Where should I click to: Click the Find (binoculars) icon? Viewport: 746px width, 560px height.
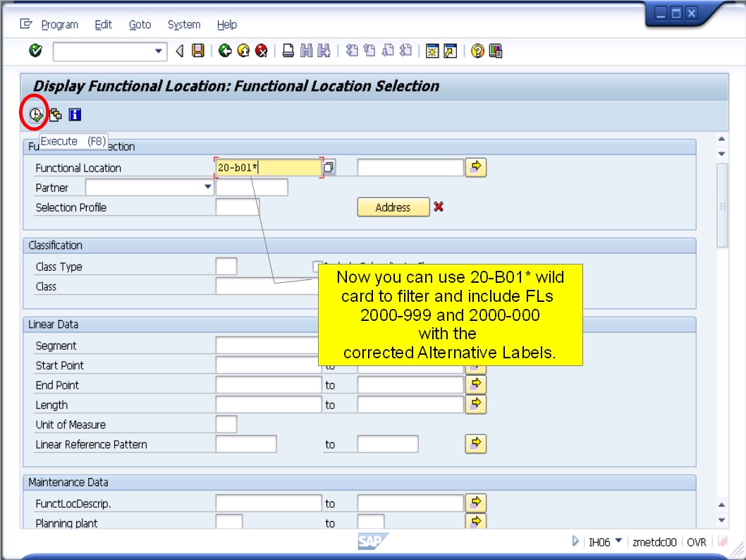tap(307, 51)
